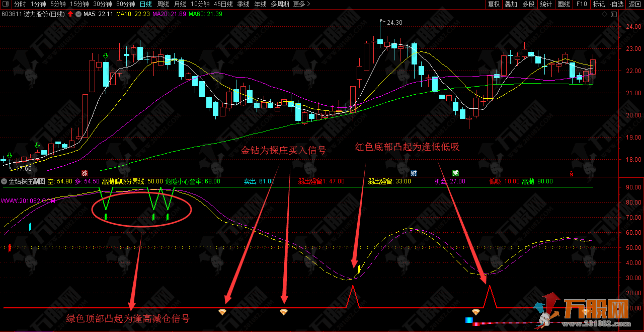Click the 高抛: 90.00 label
The image size is (644, 332).
537,181
